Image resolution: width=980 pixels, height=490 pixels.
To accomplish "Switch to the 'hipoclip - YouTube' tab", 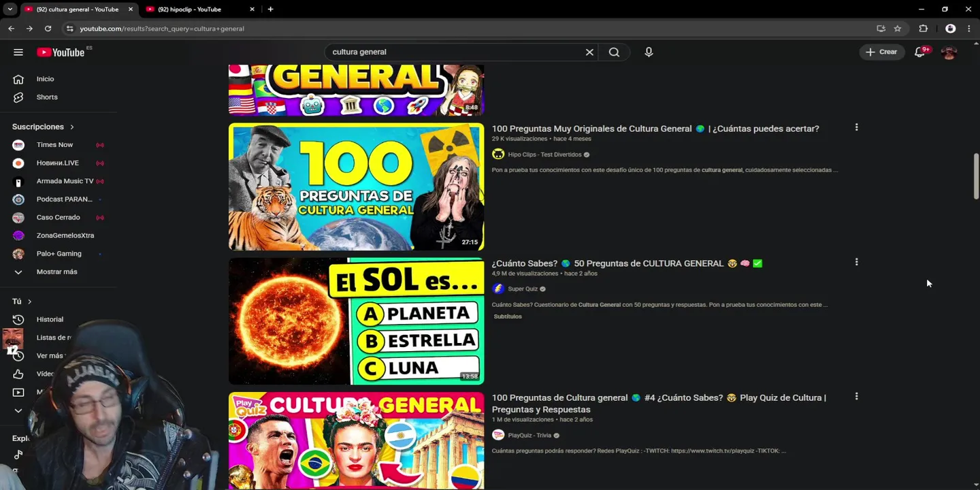I will pos(189,10).
